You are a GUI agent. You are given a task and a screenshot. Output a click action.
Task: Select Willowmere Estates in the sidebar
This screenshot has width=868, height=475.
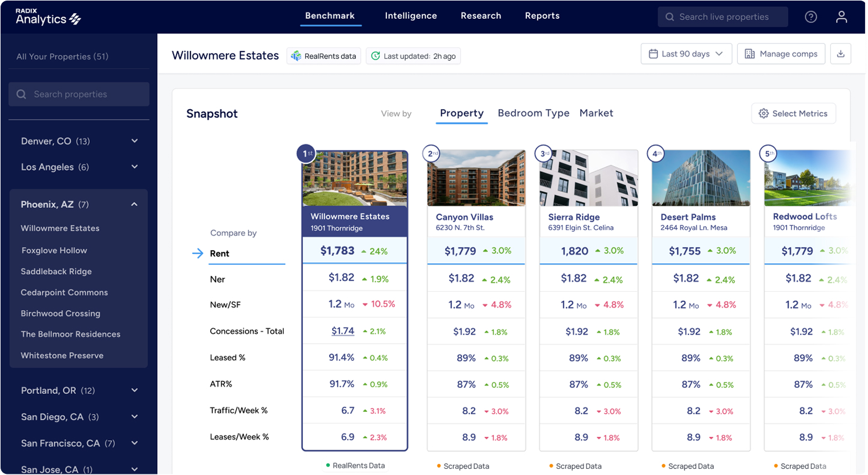60,228
